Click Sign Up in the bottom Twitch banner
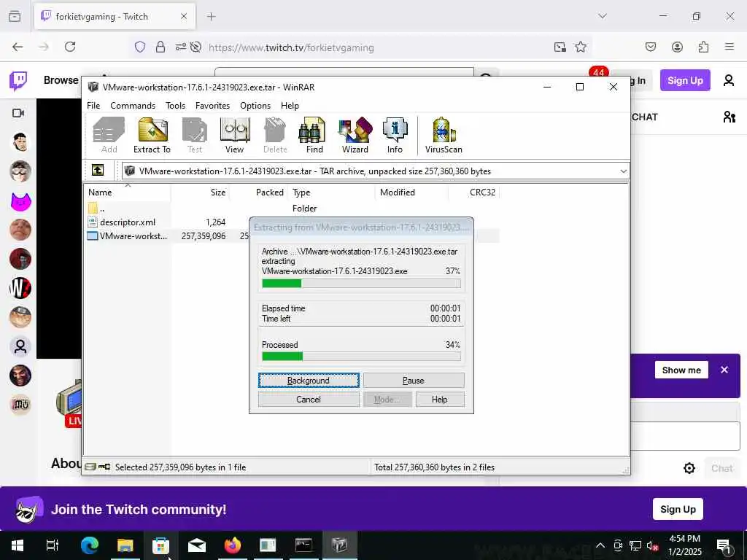Image resolution: width=747 pixels, height=560 pixels. point(678,509)
